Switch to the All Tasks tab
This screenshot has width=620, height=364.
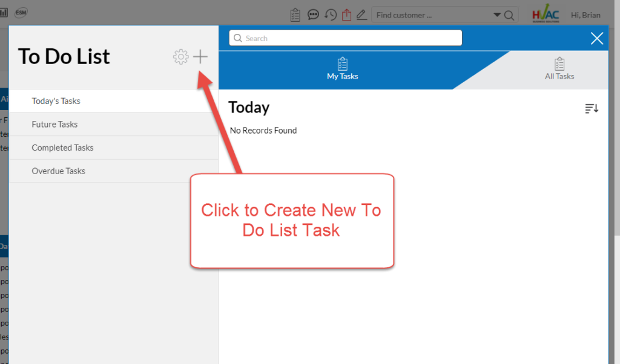point(559,70)
